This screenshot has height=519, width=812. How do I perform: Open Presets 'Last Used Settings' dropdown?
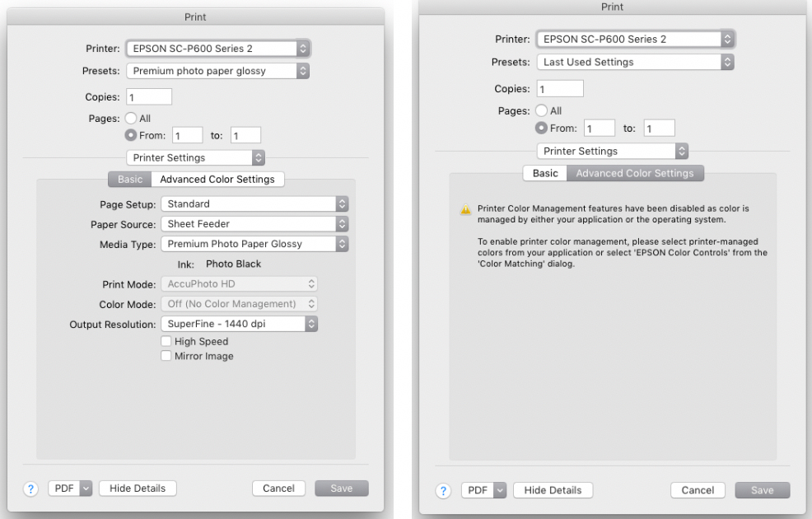coord(636,62)
